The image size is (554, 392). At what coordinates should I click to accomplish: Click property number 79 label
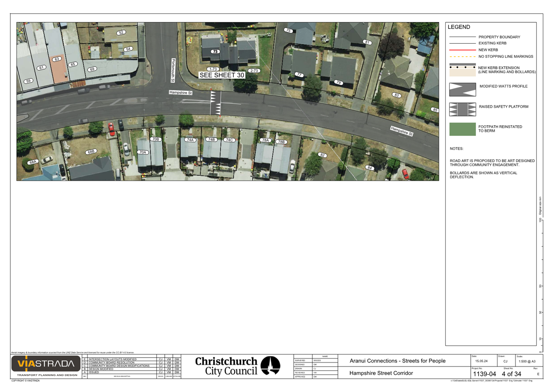[338, 82]
